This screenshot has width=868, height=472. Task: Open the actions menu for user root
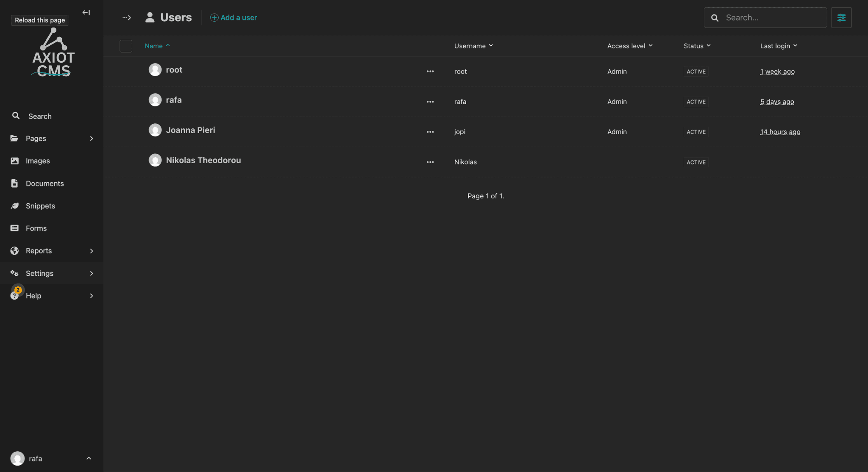430,71
